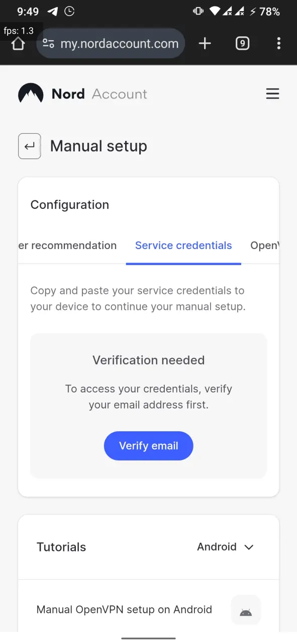Screen dimensions: 297x644
Task: Open the tab switcher showing 9 tabs
Action: point(242,44)
